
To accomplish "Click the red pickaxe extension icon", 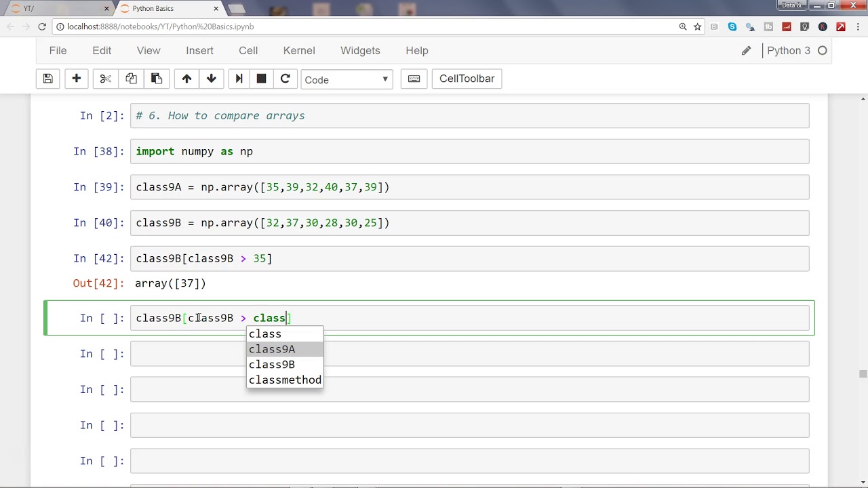I will pos(841,26).
